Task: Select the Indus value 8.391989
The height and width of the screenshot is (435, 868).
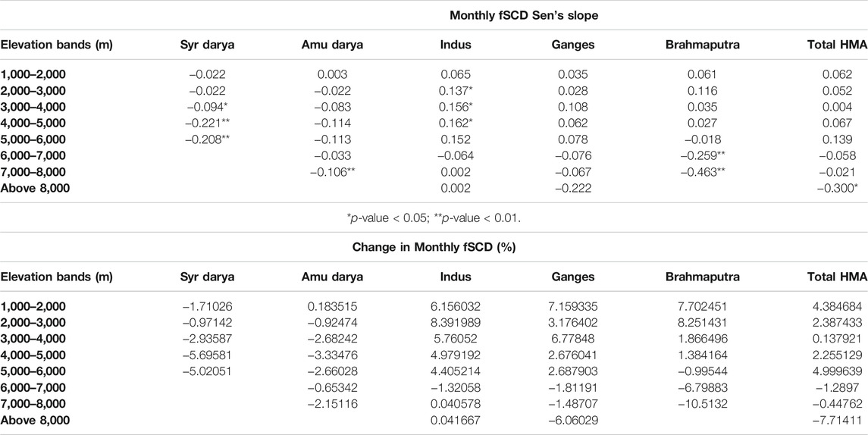Action: tap(456, 323)
